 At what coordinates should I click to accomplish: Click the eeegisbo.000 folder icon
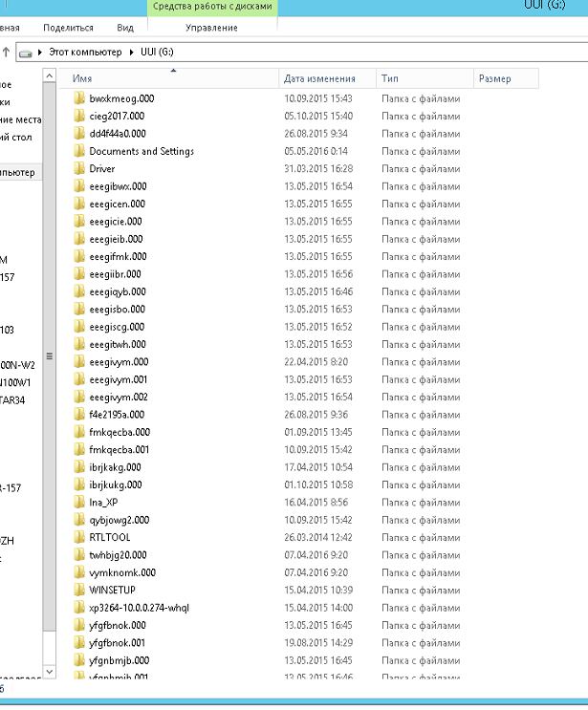[x=79, y=310]
